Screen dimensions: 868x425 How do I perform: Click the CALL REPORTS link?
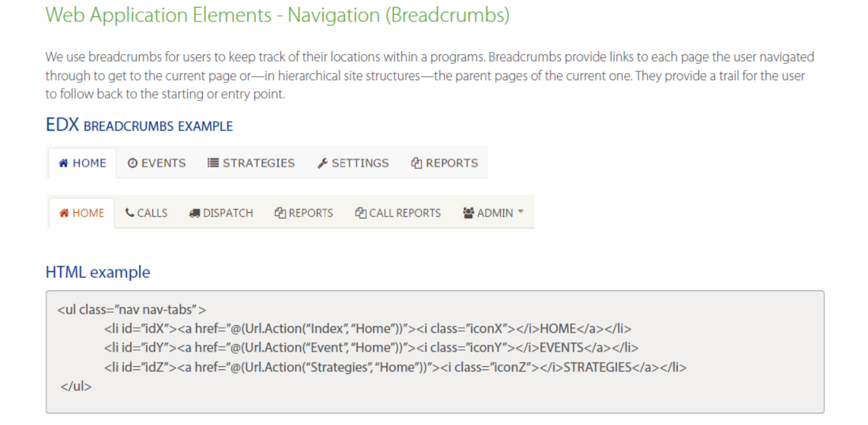(405, 212)
